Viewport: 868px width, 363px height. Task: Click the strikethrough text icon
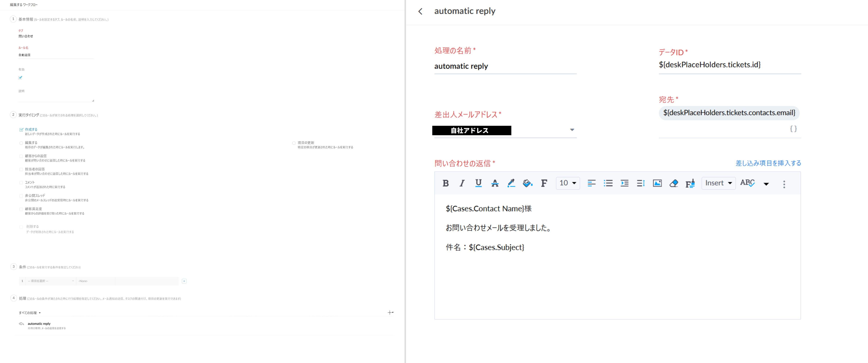coord(495,183)
